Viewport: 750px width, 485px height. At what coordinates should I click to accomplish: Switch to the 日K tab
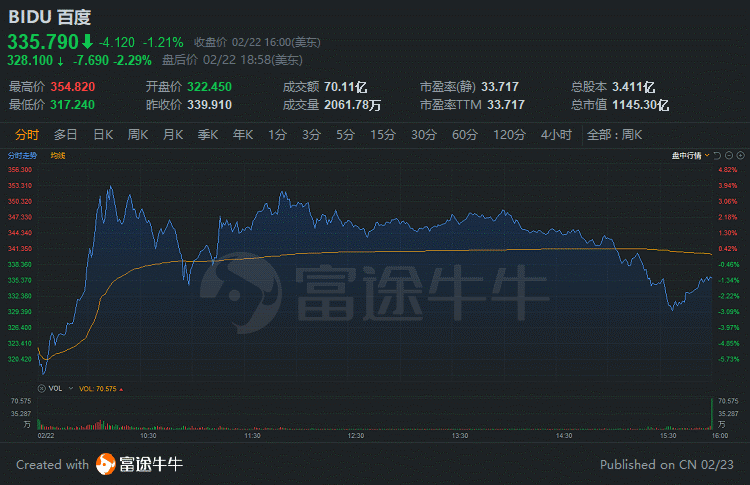[103, 134]
